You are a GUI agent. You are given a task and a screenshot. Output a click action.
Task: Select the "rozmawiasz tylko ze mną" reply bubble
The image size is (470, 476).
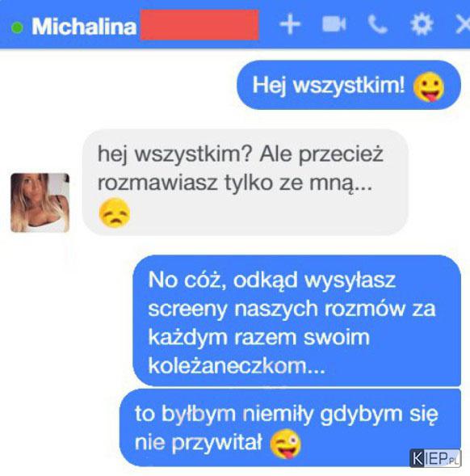pos(245,182)
